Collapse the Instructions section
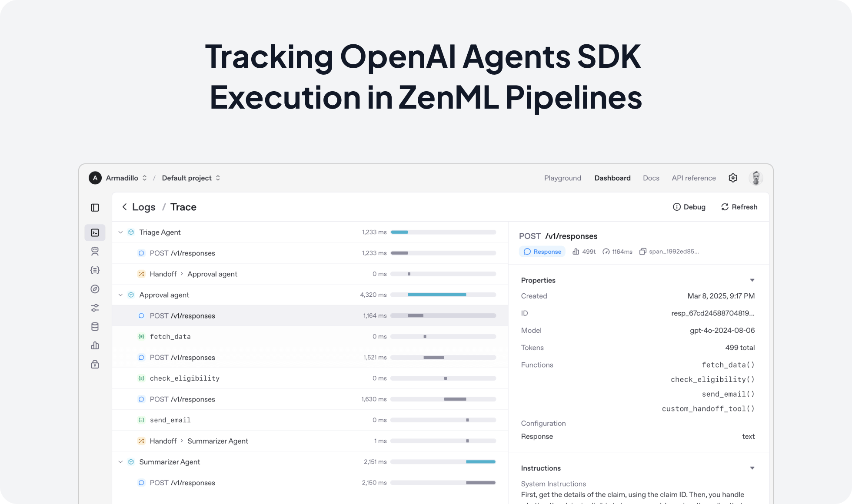The width and height of the screenshot is (852, 504). coord(752,468)
